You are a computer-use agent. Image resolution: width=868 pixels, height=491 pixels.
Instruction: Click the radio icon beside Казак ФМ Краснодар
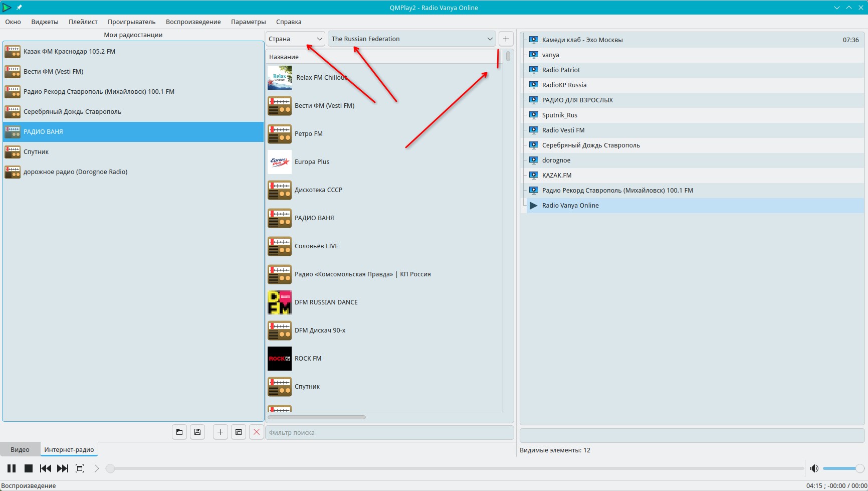(13, 52)
